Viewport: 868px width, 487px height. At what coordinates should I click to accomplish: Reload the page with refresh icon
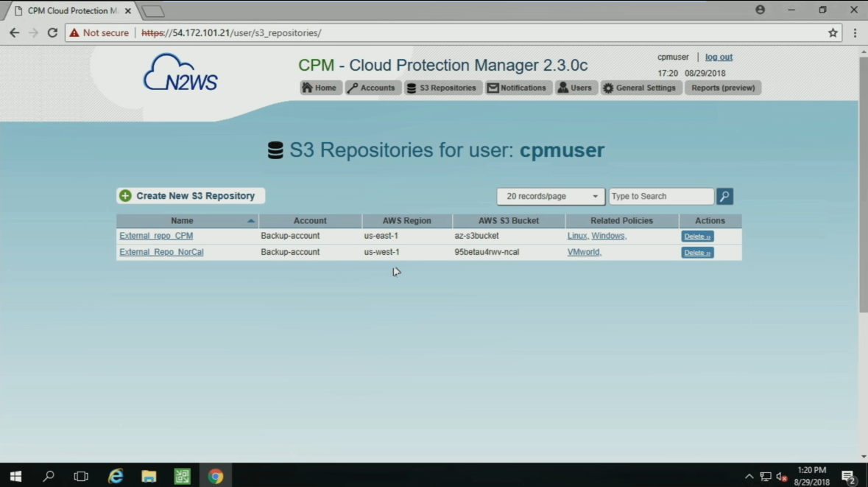pos(52,32)
